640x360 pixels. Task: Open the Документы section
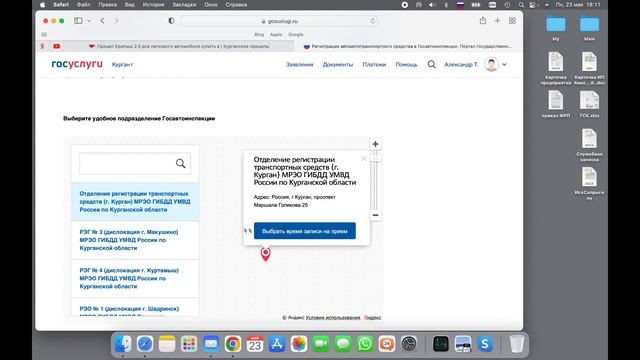coord(338,64)
